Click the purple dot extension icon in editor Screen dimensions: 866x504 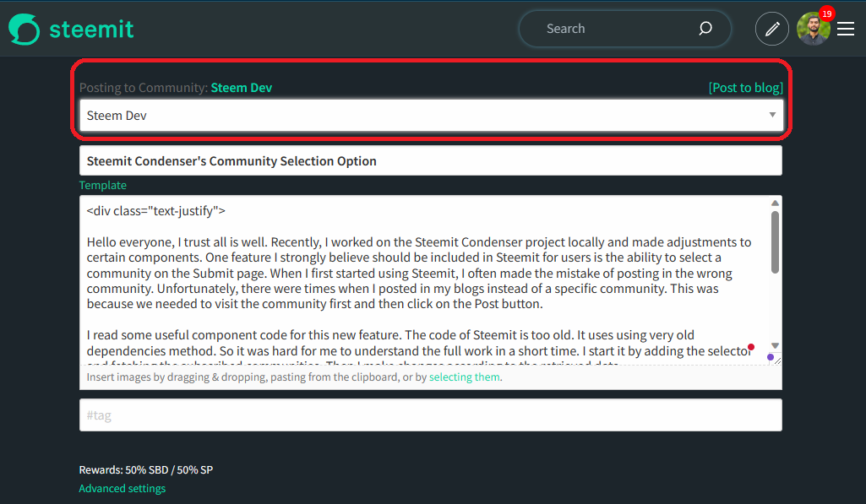tap(771, 357)
